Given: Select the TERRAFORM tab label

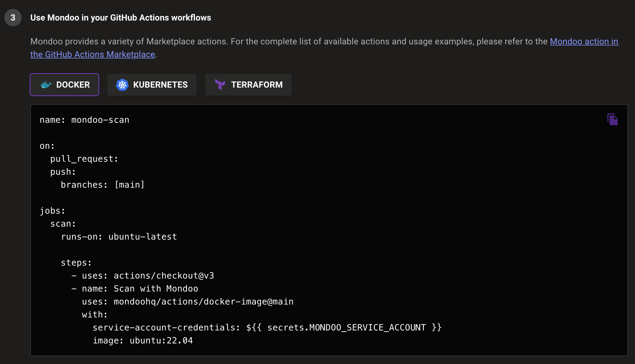Looking at the screenshot, I should (257, 85).
